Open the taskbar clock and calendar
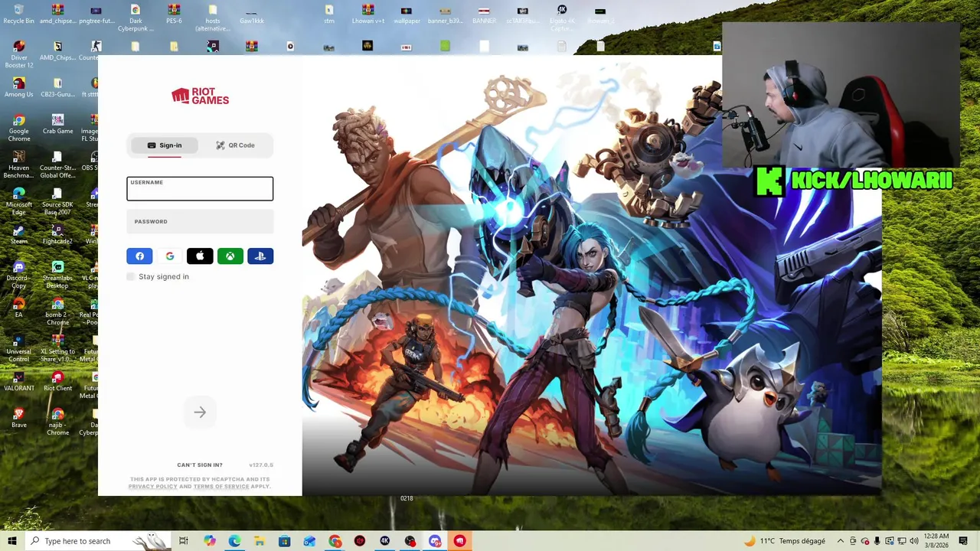The width and height of the screenshot is (980, 551). tap(936, 541)
